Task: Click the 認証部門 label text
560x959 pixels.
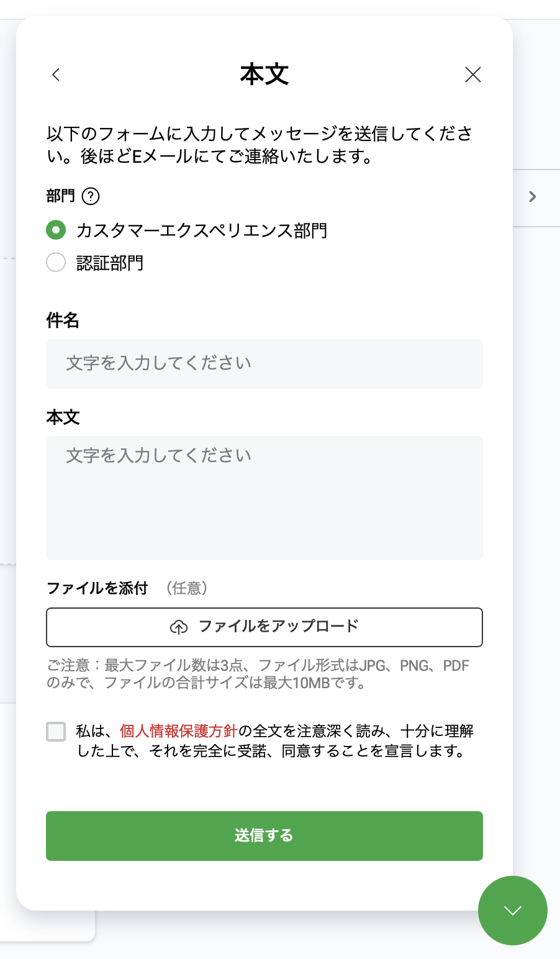Action: coord(110,263)
